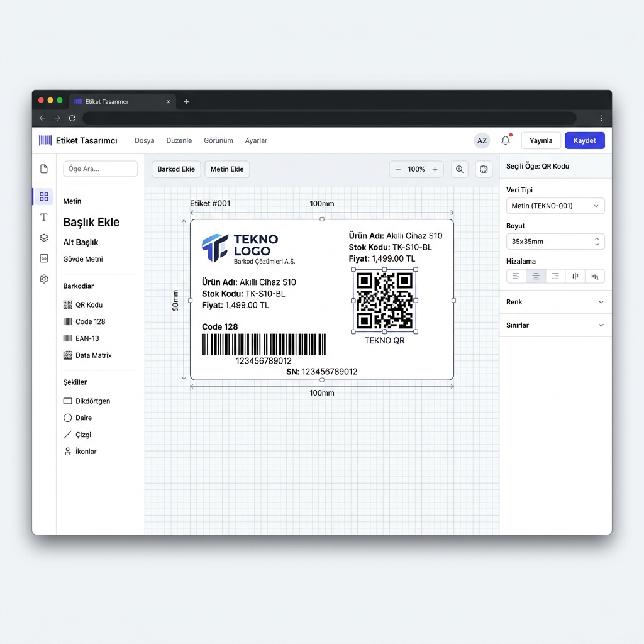Open the Ayarlar menu
The height and width of the screenshot is (644, 644).
[257, 140]
